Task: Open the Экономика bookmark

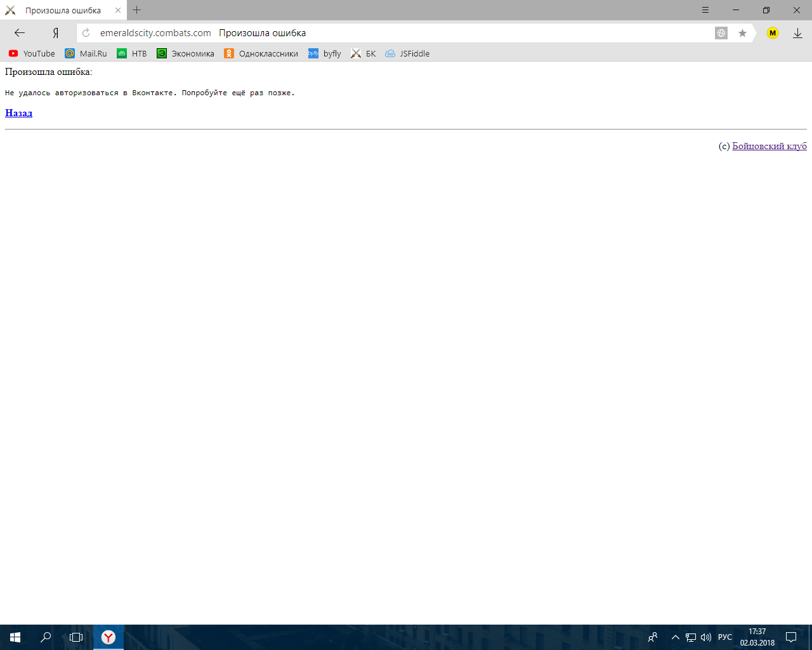Action: pos(186,53)
